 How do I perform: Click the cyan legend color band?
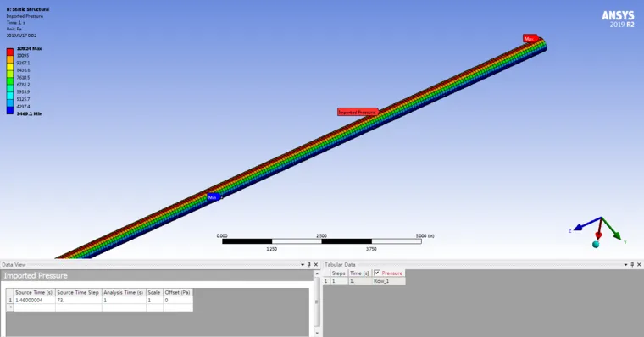click(10, 96)
